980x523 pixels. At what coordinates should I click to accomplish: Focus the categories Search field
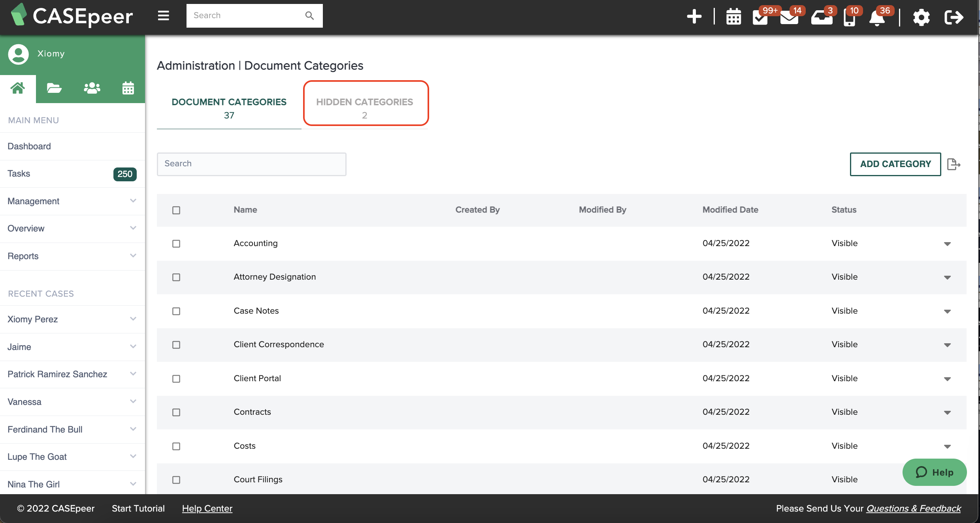click(x=251, y=164)
